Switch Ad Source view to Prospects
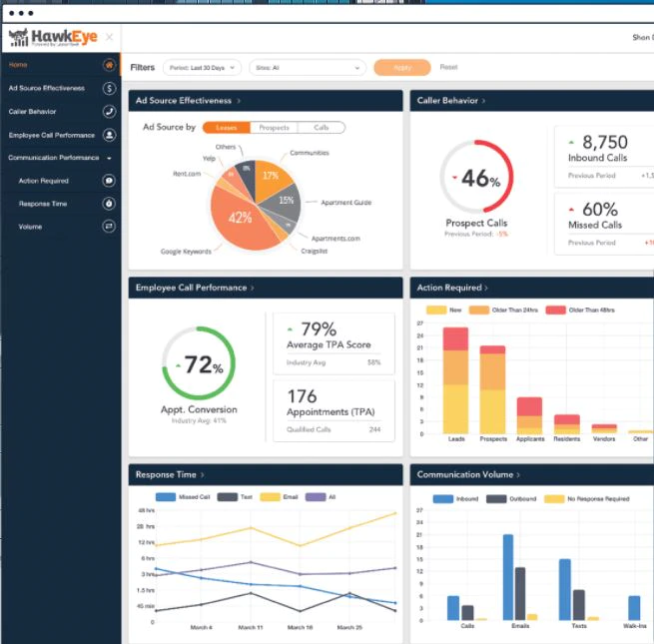 (x=274, y=128)
